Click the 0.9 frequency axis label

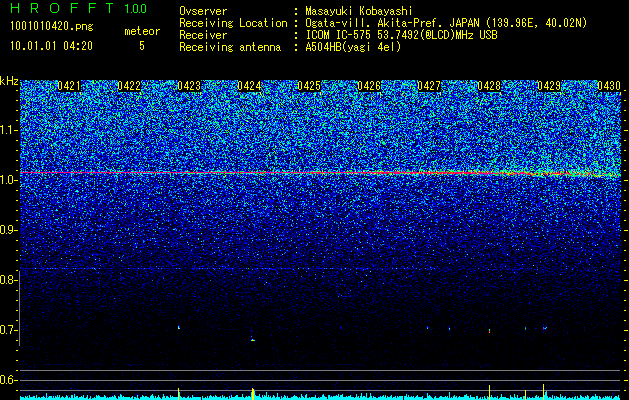[x=7, y=230]
